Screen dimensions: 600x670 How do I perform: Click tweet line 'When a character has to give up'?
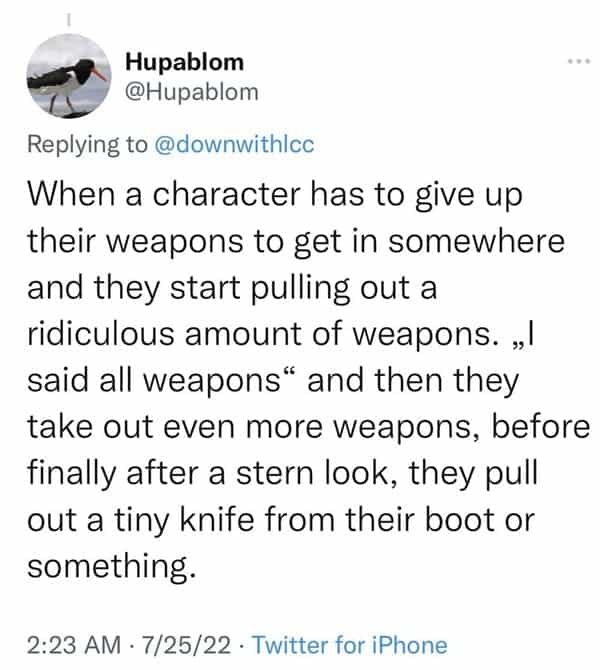[x=275, y=196]
